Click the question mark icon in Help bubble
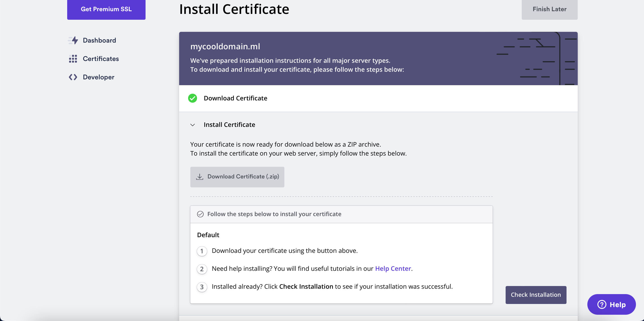This screenshot has height=321, width=644. [602, 304]
